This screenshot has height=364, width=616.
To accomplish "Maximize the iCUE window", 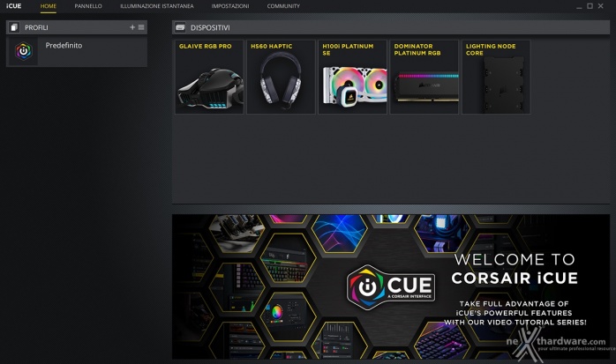I will click(590, 6).
